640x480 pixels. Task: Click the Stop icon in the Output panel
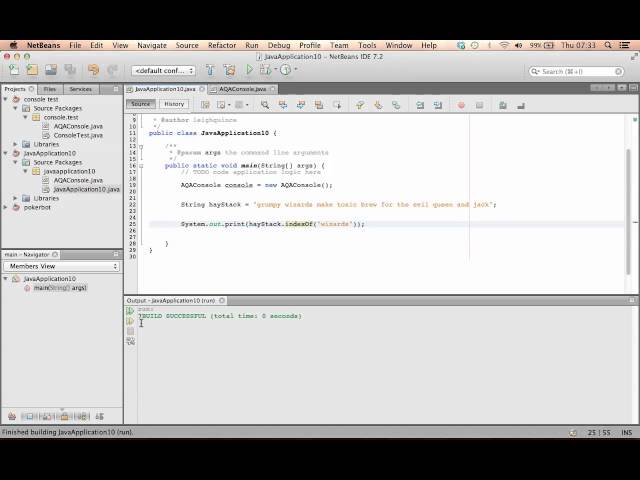pyautogui.click(x=130, y=331)
